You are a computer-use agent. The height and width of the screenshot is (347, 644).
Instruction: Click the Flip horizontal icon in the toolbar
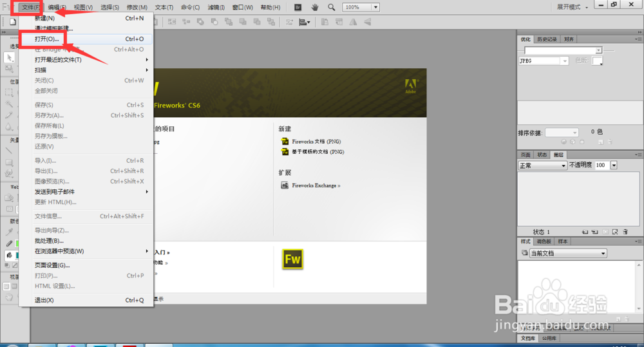pos(353,22)
